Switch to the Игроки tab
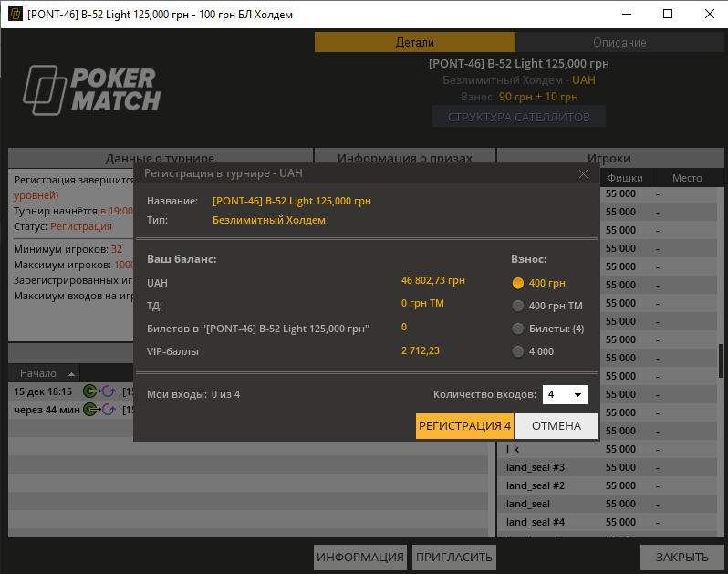Image resolution: width=728 pixels, height=574 pixels. [609, 158]
